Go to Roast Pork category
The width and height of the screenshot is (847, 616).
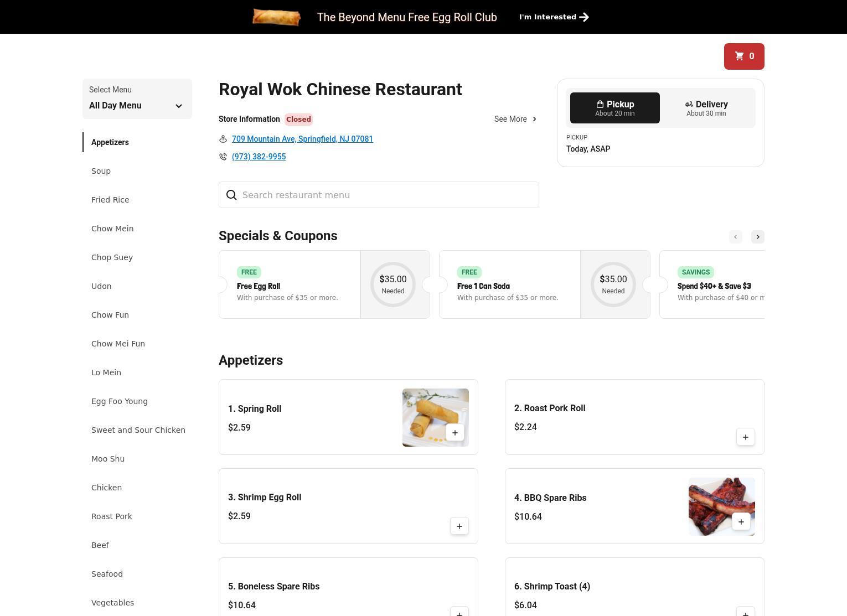tap(112, 516)
